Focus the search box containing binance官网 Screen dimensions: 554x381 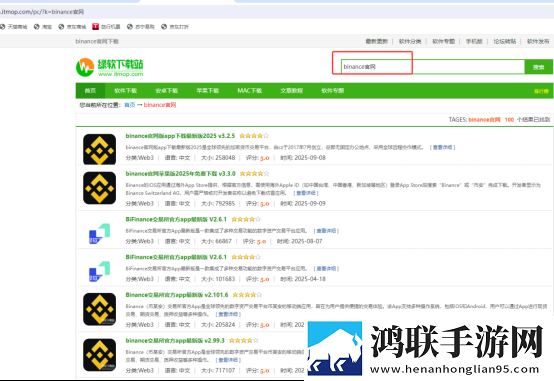click(433, 66)
